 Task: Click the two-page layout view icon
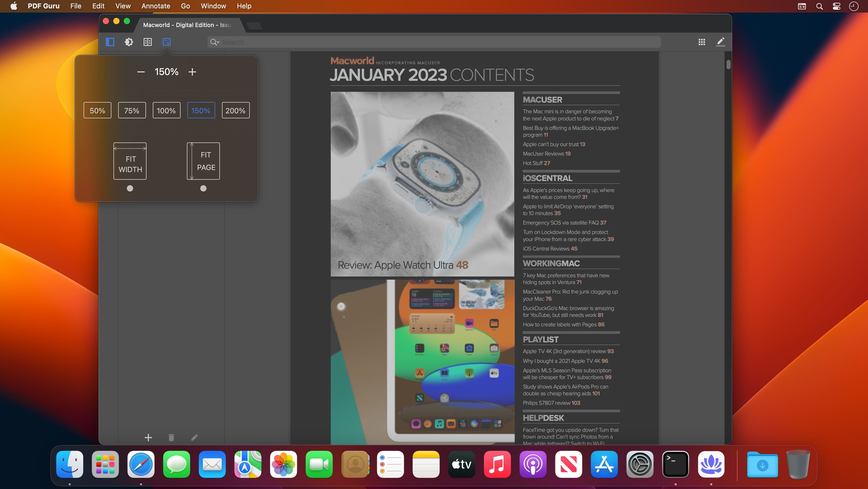click(148, 42)
